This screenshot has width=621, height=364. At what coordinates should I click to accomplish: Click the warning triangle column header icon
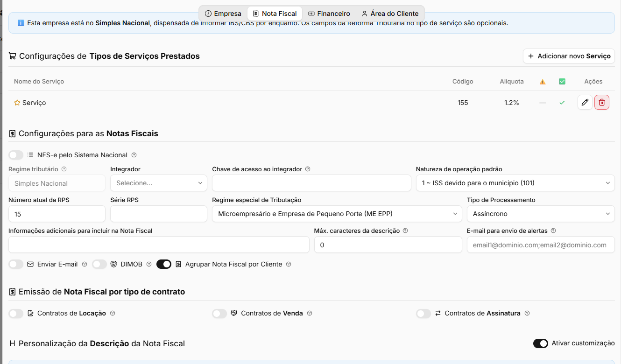tap(543, 82)
